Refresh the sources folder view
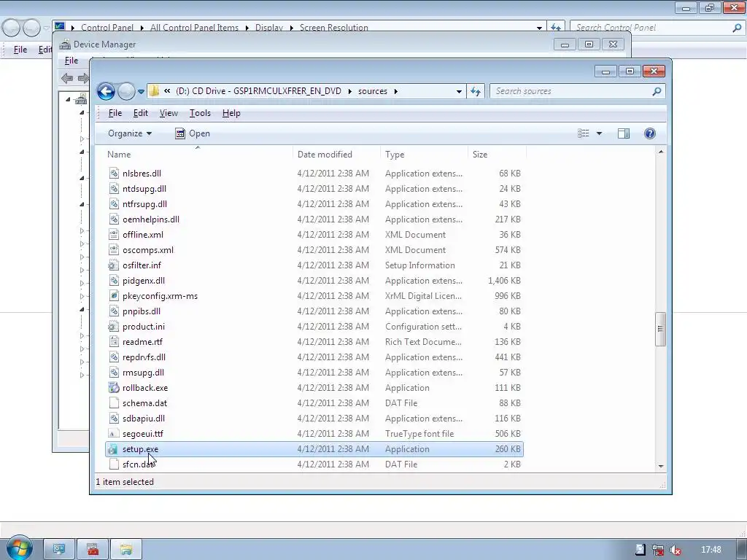The height and width of the screenshot is (560, 747). (476, 91)
